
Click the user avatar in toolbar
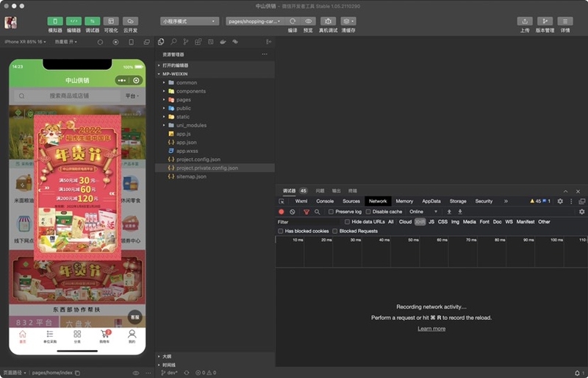pos(10,23)
